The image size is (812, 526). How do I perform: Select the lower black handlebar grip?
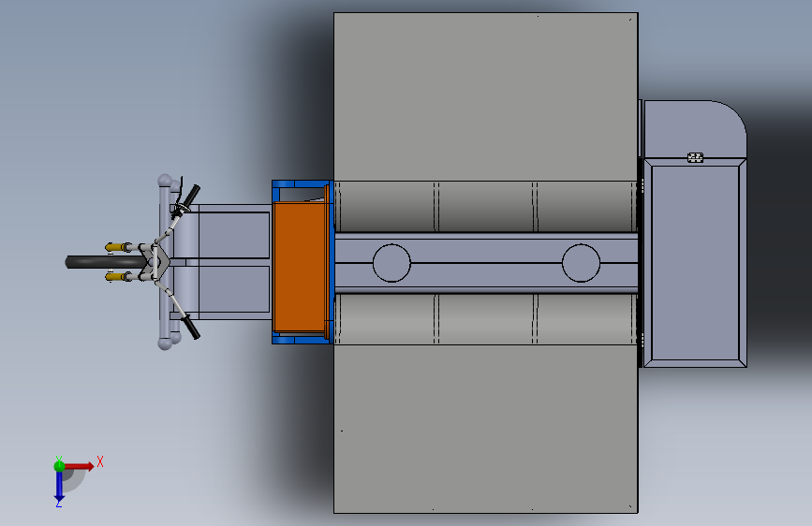[x=190, y=328]
